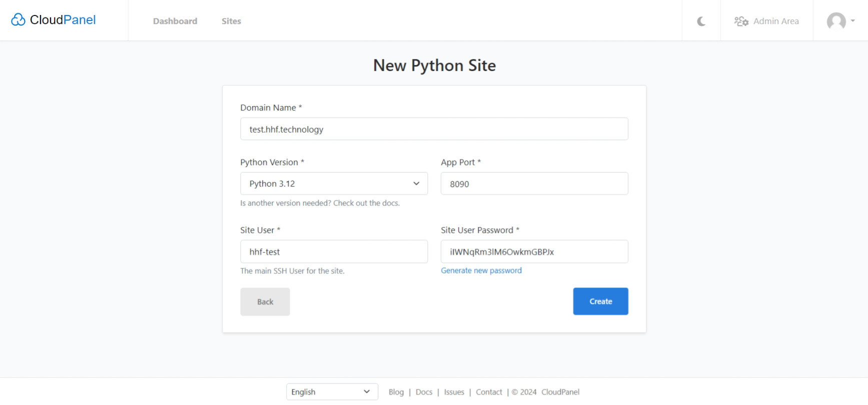Open the Dashboard menu item
Screen dimensions: 868x405
(175, 21)
